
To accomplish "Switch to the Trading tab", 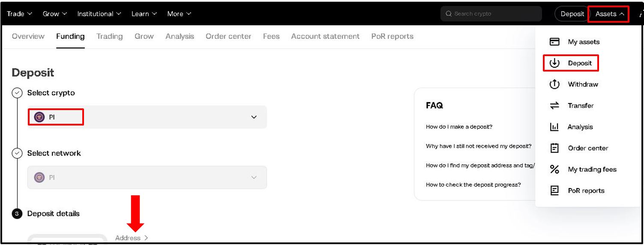I will point(109,36).
